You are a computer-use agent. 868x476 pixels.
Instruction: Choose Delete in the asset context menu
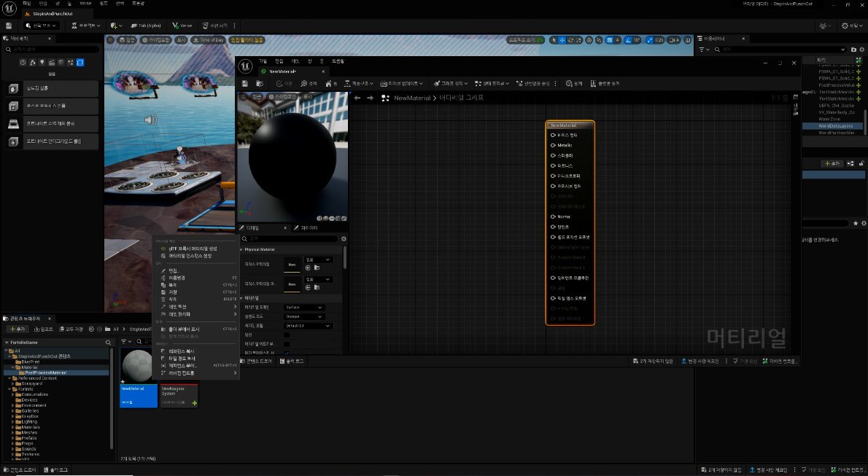tap(174, 299)
